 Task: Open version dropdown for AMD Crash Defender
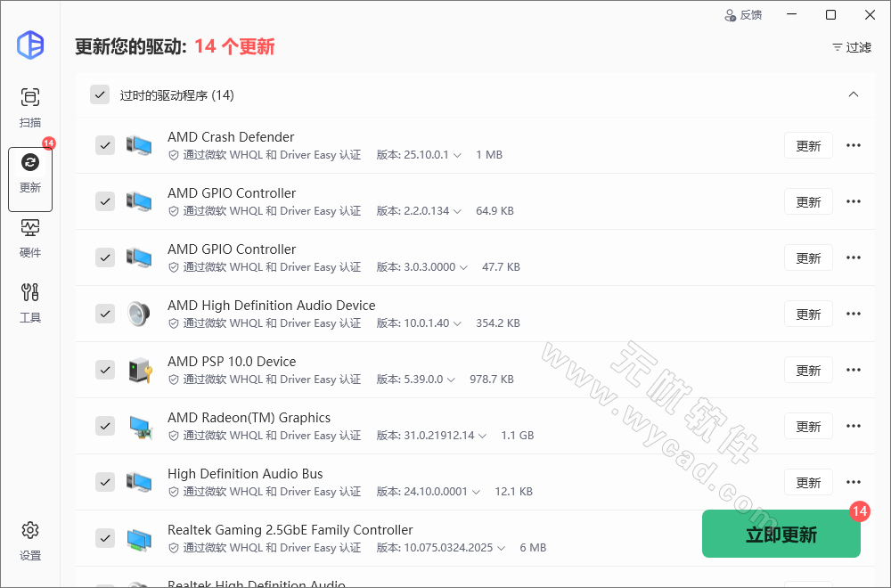click(x=456, y=154)
